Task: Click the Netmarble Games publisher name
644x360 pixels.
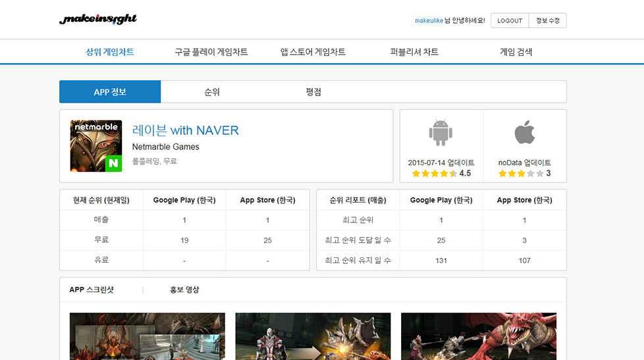Action: point(165,147)
